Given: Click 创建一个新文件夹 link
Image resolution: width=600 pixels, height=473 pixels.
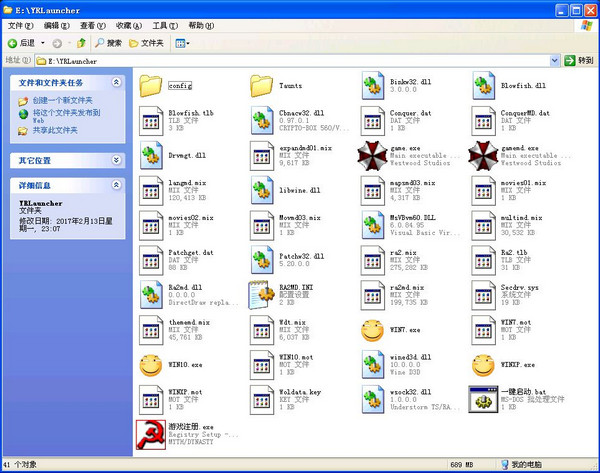Looking at the screenshot, I should point(62,100).
